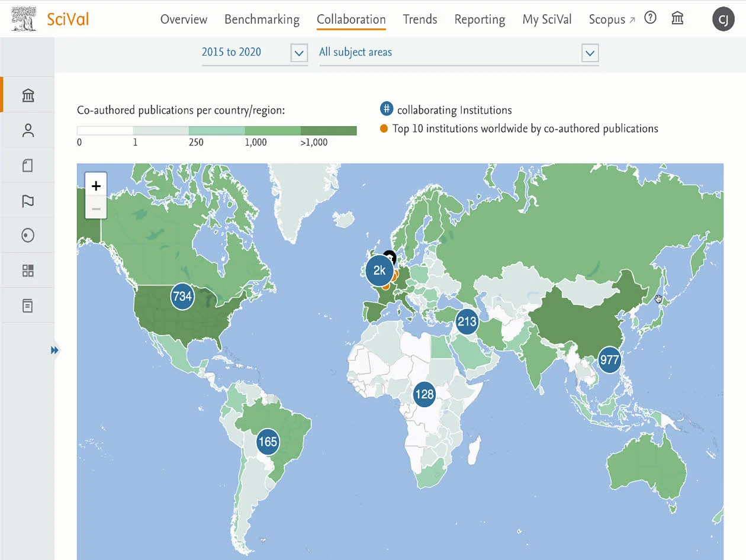This screenshot has height=560, width=746.
Task: Zoom in using the map plus button
Action: (x=95, y=185)
